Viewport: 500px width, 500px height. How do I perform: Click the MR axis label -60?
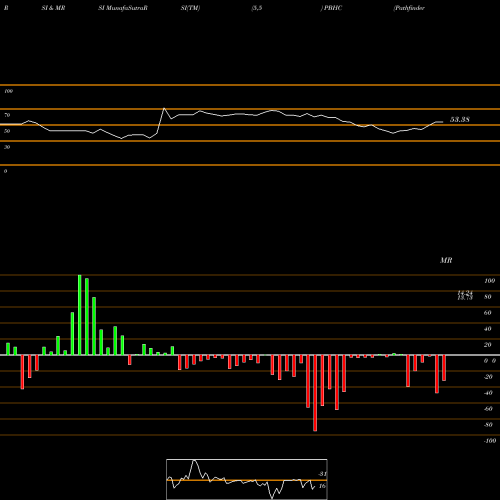pos(488,409)
